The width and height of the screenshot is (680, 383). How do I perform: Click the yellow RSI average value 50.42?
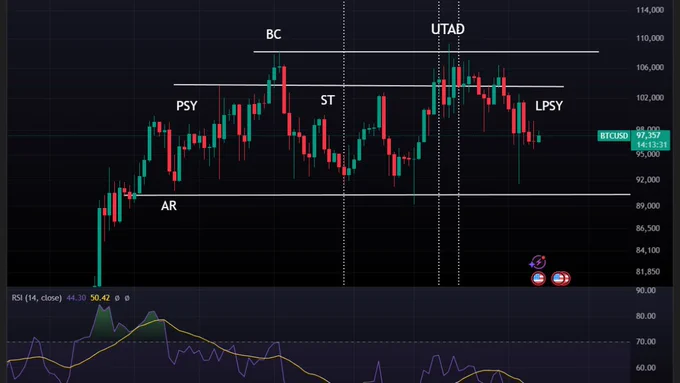pos(100,298)
